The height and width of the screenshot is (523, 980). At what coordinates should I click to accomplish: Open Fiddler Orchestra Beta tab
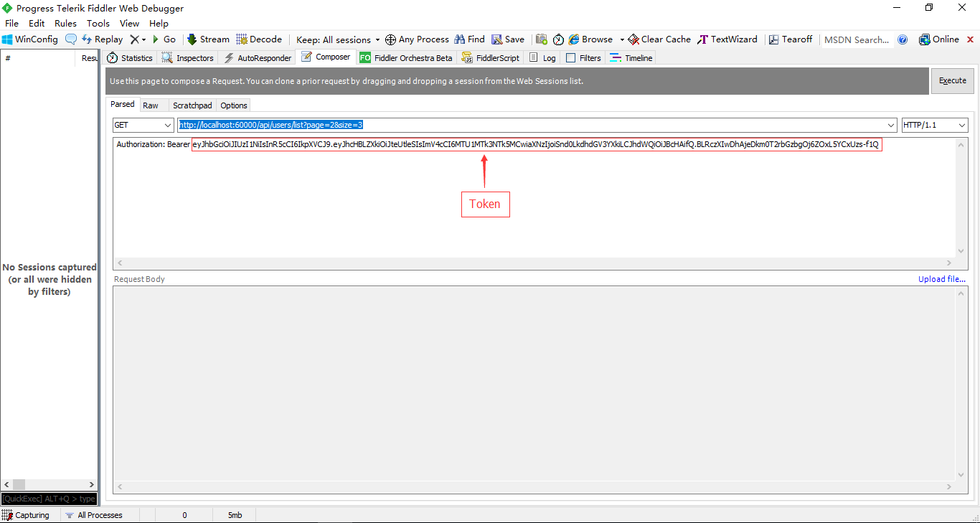[407, 58]
